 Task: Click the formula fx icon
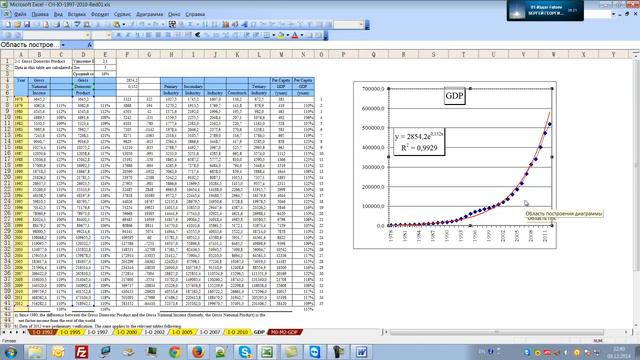(89, 44)
